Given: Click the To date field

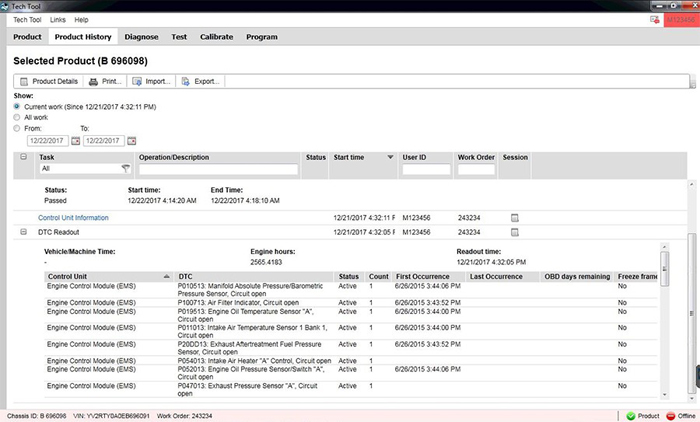Looking at the screenshot, I should tap(103, 141).
